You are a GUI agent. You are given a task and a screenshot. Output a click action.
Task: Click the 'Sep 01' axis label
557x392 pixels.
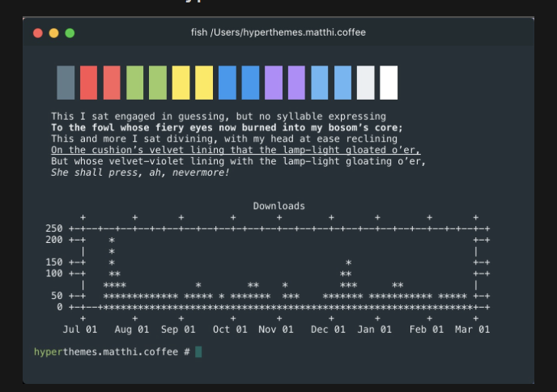178,330
